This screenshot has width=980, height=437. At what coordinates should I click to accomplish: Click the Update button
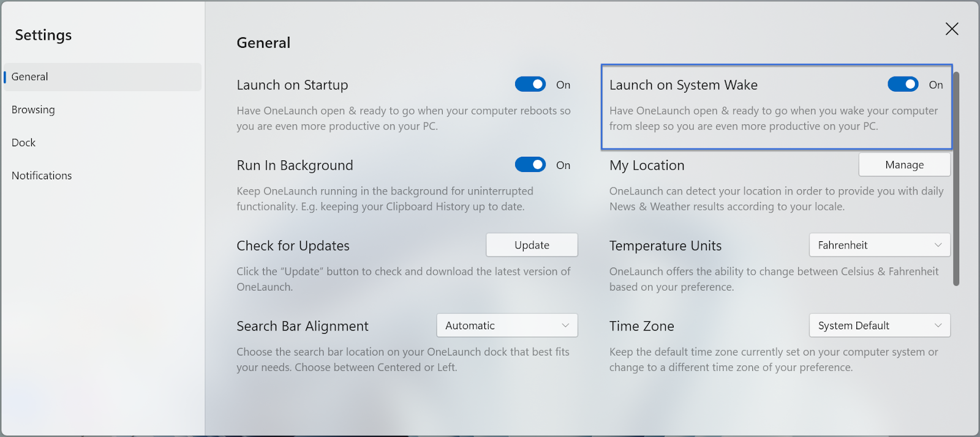(532, 245)
